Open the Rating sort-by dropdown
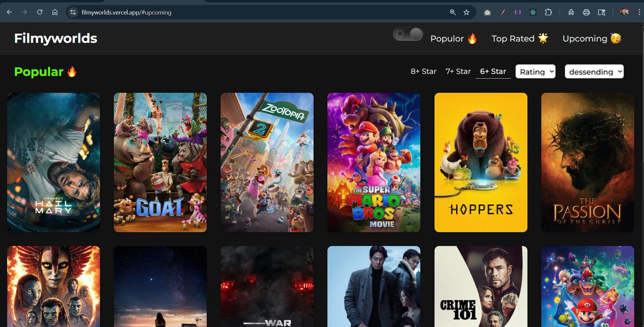Image resolution: width=644 pixels, height=327 pixels. (536, 71)
